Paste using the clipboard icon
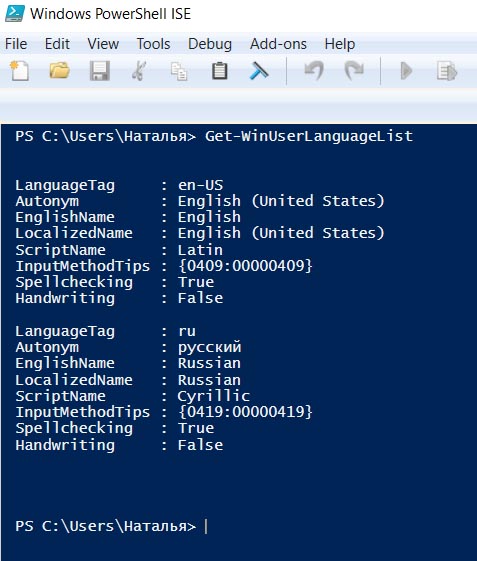 (219, 70)
